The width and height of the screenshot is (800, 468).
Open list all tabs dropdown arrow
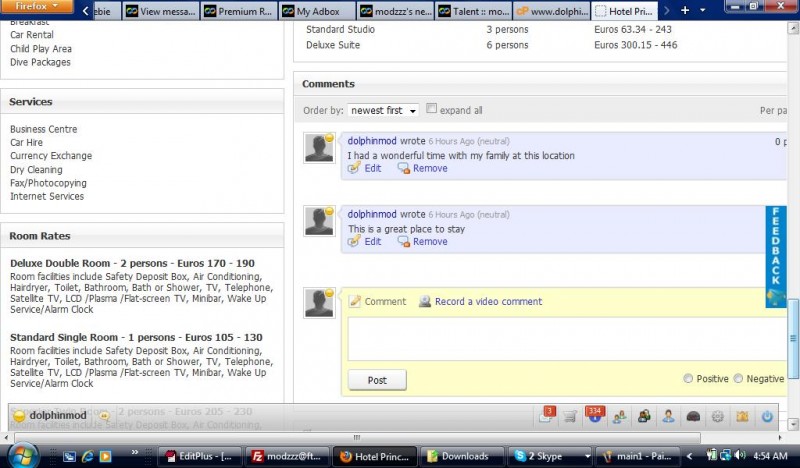pos(703,10)
